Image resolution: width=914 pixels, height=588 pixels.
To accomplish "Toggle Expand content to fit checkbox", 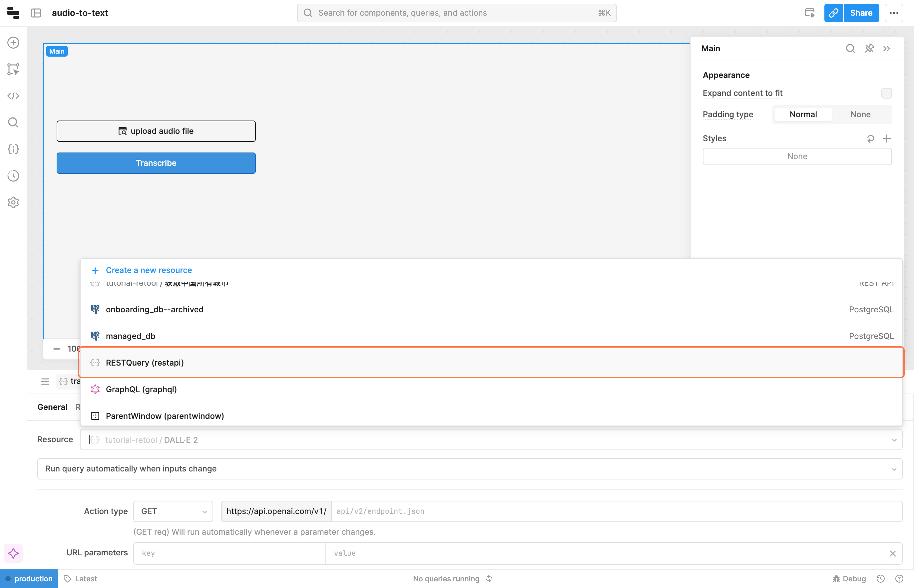I will click(886, 93).
